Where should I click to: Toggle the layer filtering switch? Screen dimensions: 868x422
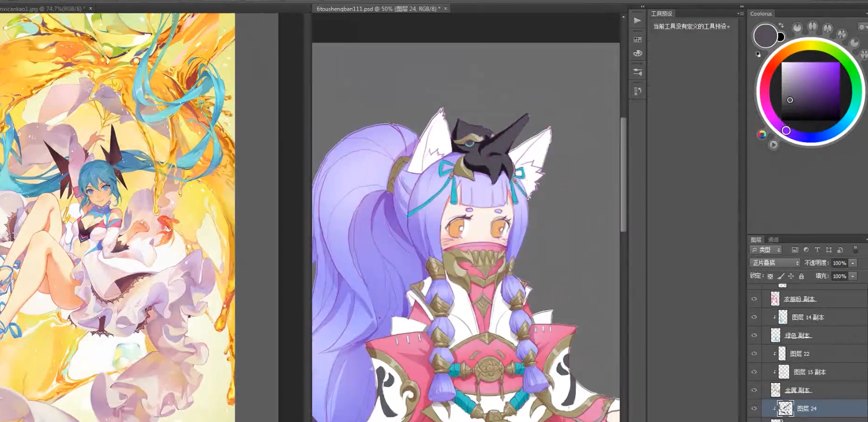pos(855,250)
